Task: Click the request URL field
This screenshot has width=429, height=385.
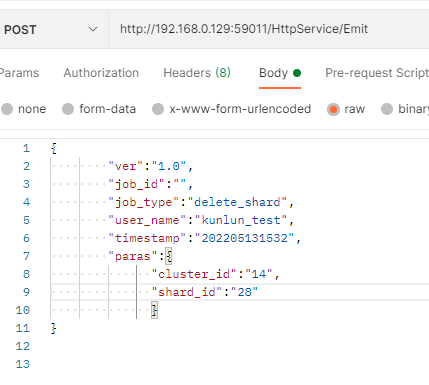Action: tap(269, 29)
